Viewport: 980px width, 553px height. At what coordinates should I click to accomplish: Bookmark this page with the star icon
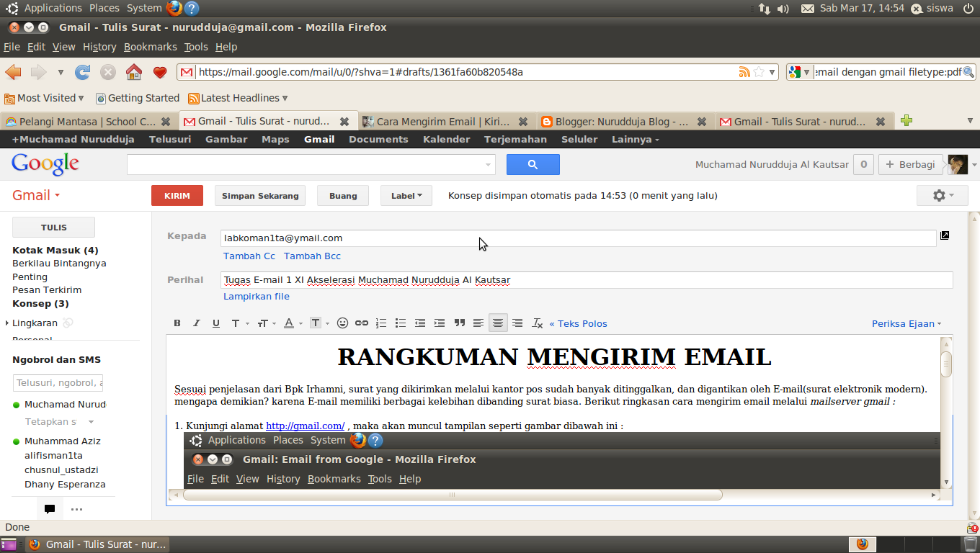[x=759, y=72]
